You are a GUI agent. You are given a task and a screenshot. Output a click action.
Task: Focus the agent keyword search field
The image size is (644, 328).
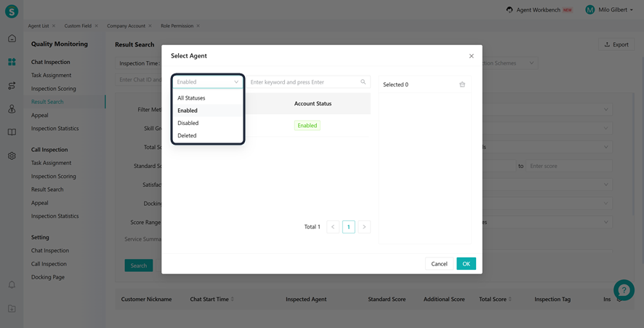tap(308, 81)
